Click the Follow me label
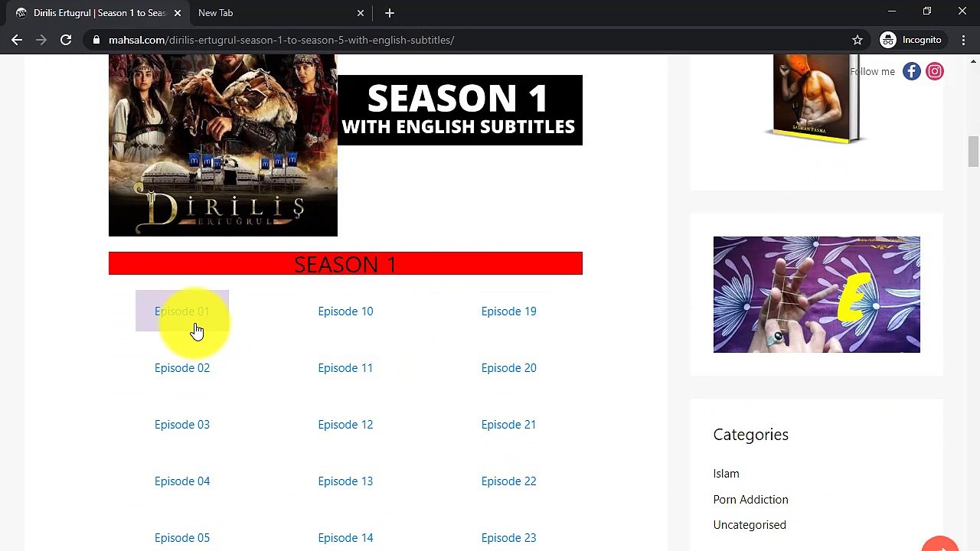The width and height of the screenshot is (980, 551). pyautogui.click(x=872, y=72)
